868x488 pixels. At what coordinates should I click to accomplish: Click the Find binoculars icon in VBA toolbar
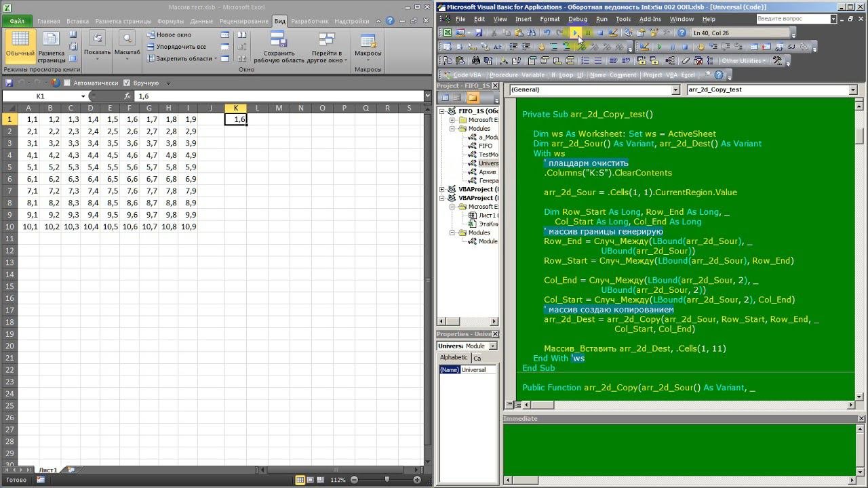click(533, 33)
